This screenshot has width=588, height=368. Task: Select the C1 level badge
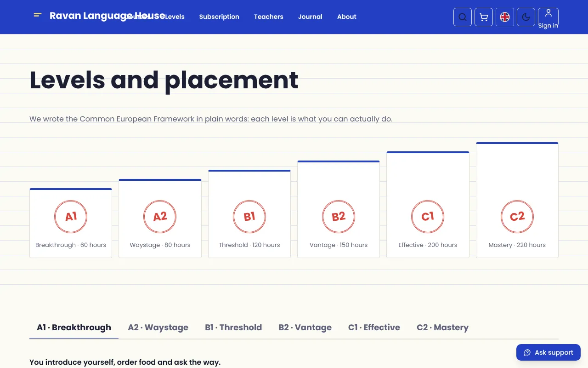(428, 216)
